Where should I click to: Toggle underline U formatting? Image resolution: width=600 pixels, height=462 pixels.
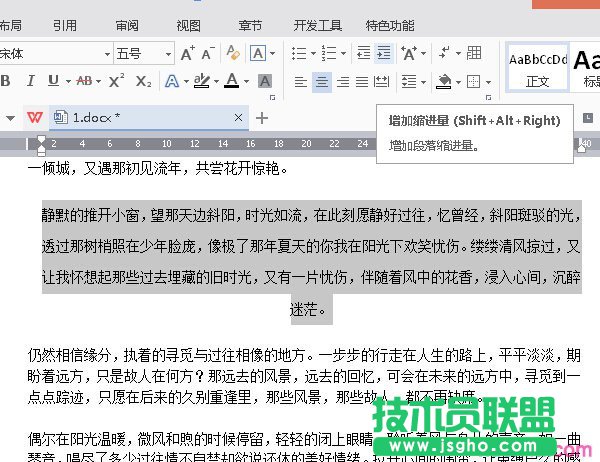pyautogui.click(x=54, y=81)
